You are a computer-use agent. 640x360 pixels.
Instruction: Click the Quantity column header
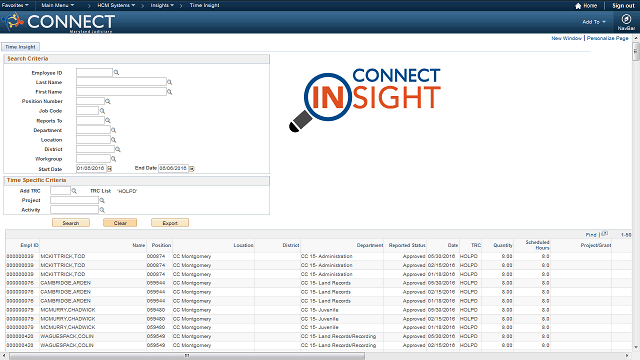pyautogui.click(x=503, y=245)
